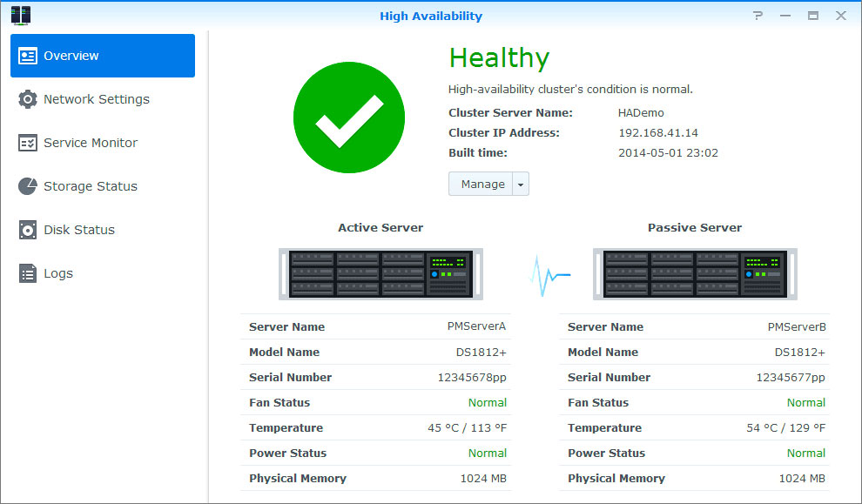Go to the Logs section
This screenshot has height=504, width=862.
pos(57,273)
